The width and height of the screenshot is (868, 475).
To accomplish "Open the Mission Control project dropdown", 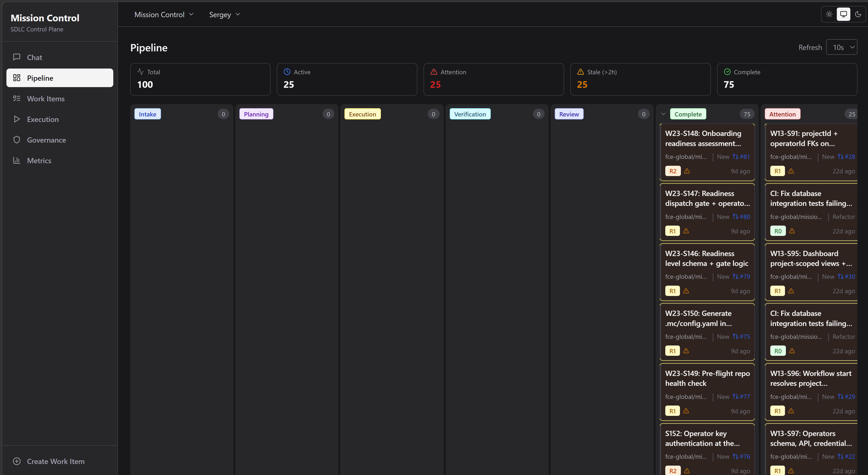I will pyautogui.click(x=164, y=14).
